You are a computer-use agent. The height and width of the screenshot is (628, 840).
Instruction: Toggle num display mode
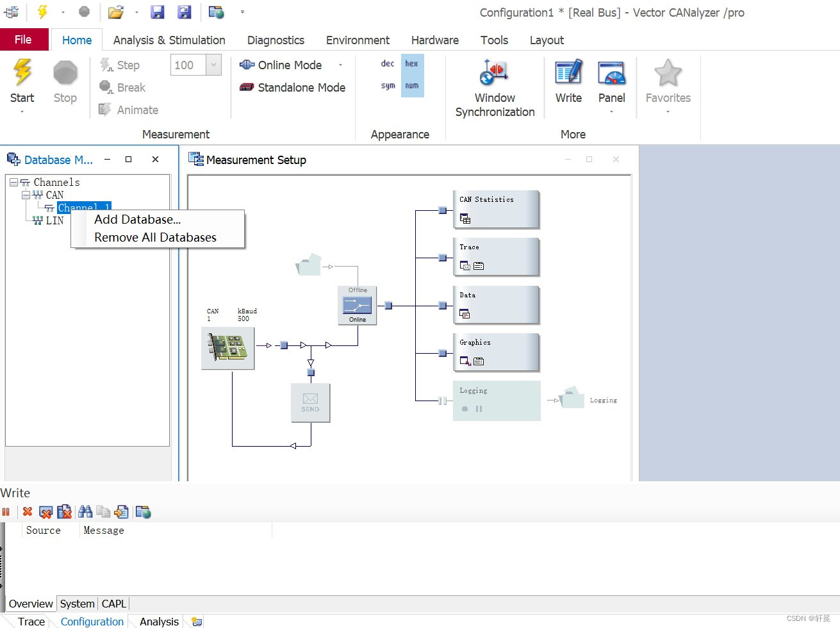412,85
